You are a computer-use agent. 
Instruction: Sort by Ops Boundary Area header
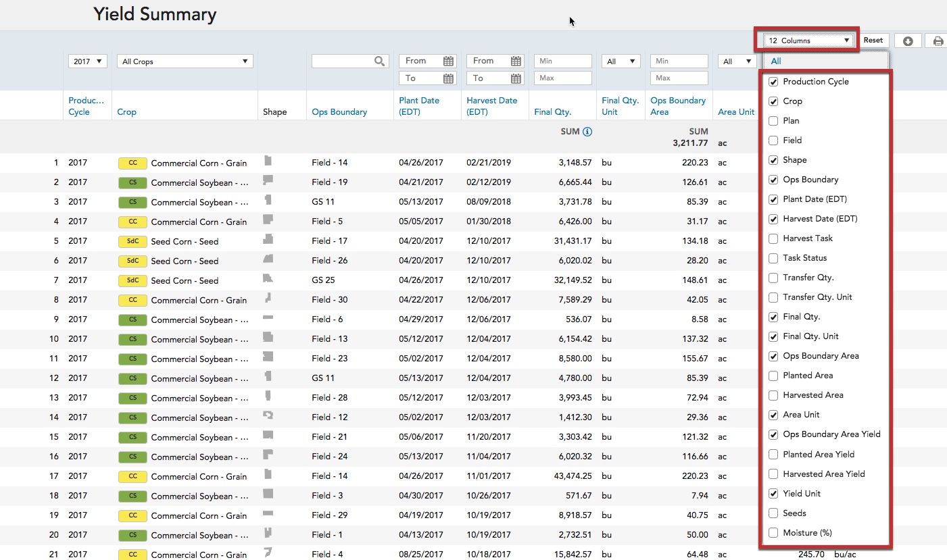678,106
